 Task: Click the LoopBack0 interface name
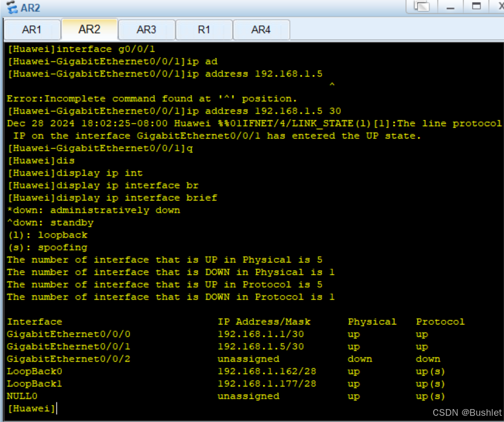point(35,371)
